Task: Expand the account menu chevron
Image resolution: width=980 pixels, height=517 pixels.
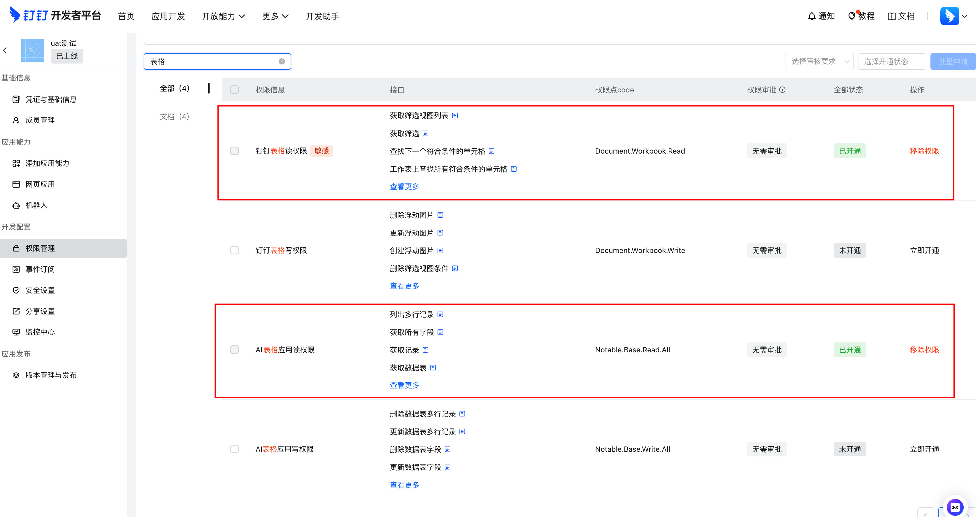Action: [x=964, y=16]
